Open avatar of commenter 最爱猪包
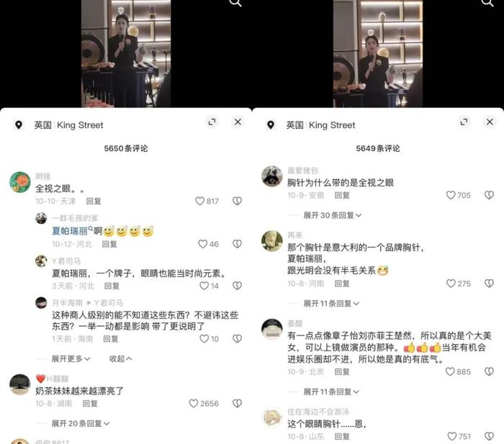Image resolution: width=504 pixels, height=444 pixels. tap(272, 176)
